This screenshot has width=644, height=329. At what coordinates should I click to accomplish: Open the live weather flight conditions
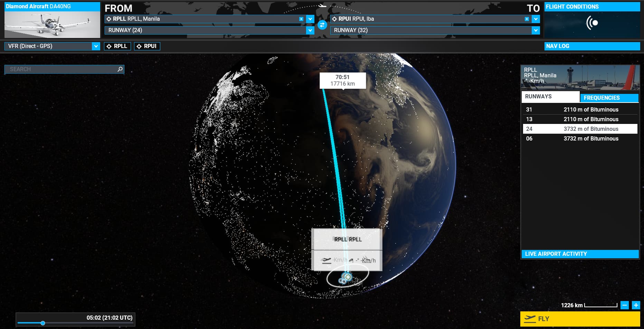point(592,23)
